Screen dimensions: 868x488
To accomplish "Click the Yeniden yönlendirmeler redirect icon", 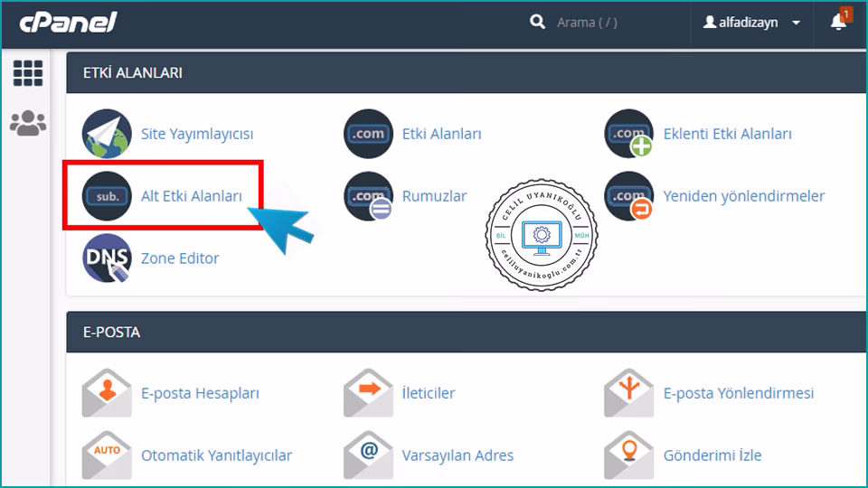I will pos(629,196).
